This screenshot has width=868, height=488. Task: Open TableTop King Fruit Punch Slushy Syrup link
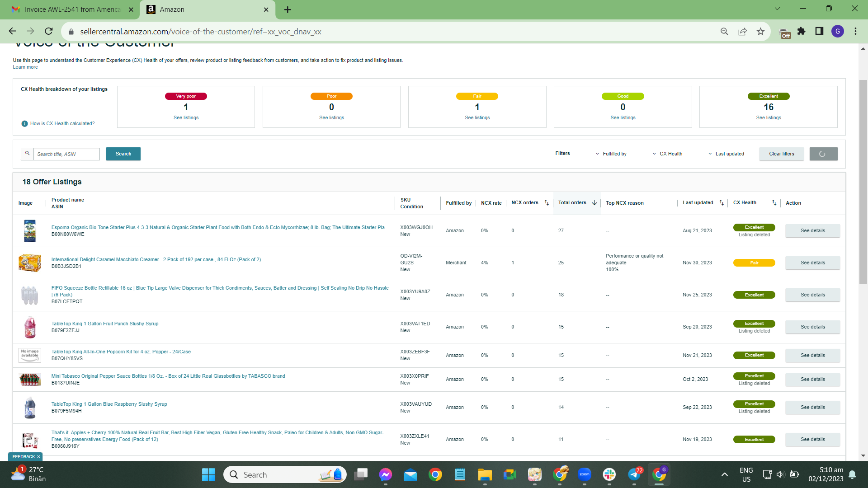point(105,324)
